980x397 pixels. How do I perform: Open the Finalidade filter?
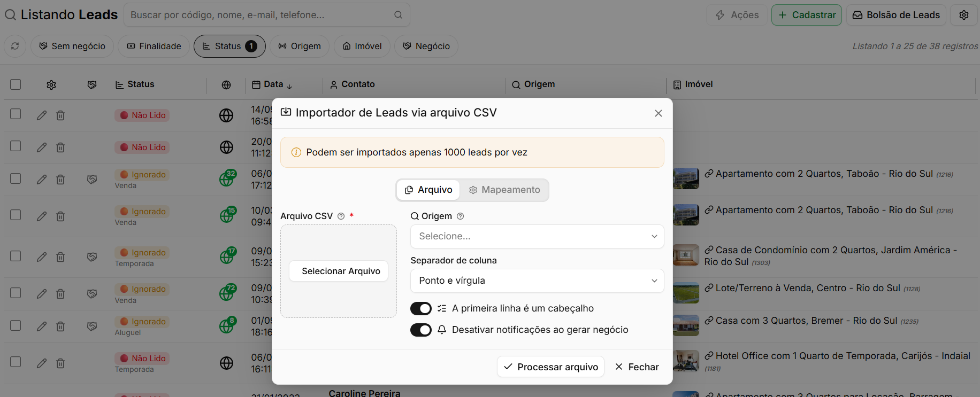click(x=154, y=46)
